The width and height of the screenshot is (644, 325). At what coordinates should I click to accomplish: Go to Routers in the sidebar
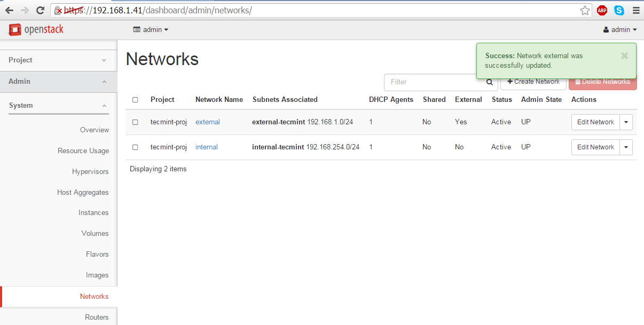pos(97,318)
